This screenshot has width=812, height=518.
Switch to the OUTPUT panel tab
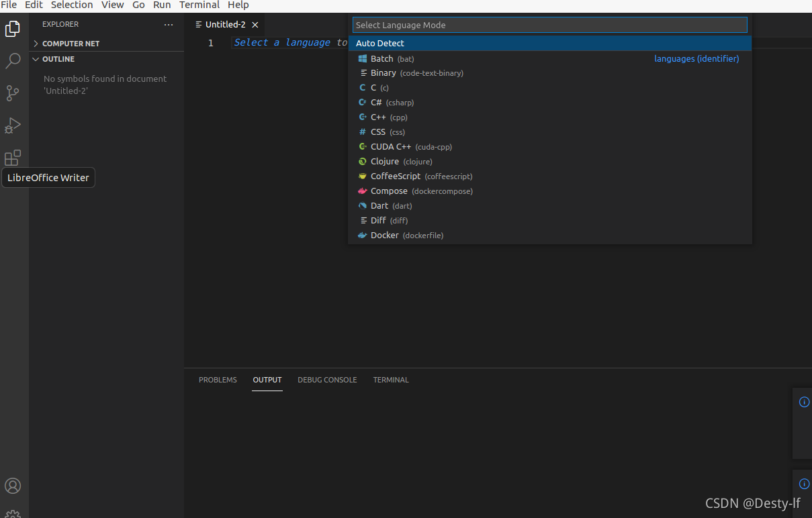267,380
